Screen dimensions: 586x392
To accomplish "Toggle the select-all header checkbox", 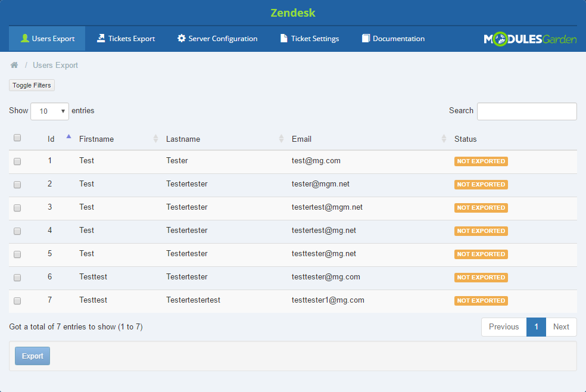I will pyautogui.click(x=17, y=138).
